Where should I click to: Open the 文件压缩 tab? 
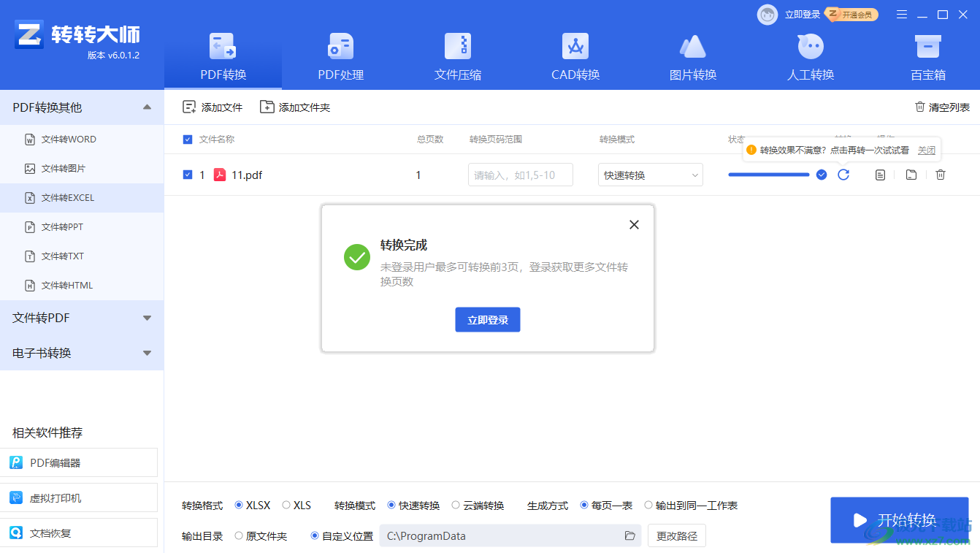coord(458,56)
